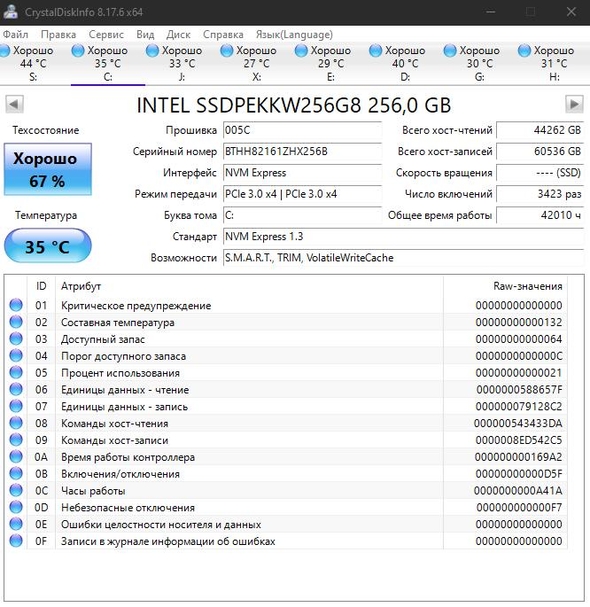Open the Диск menu

click(x=178, y=34)
